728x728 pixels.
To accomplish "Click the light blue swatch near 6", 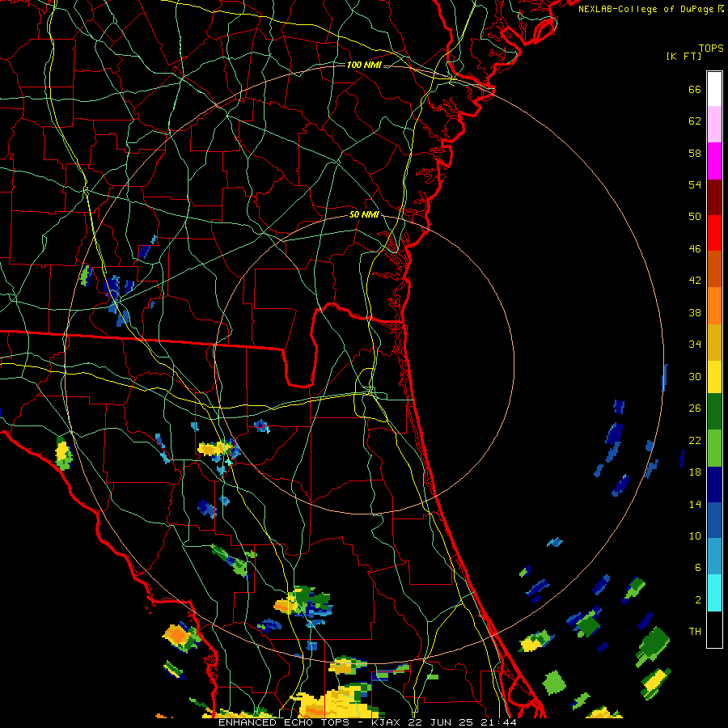I will click(x=714, y=557).
